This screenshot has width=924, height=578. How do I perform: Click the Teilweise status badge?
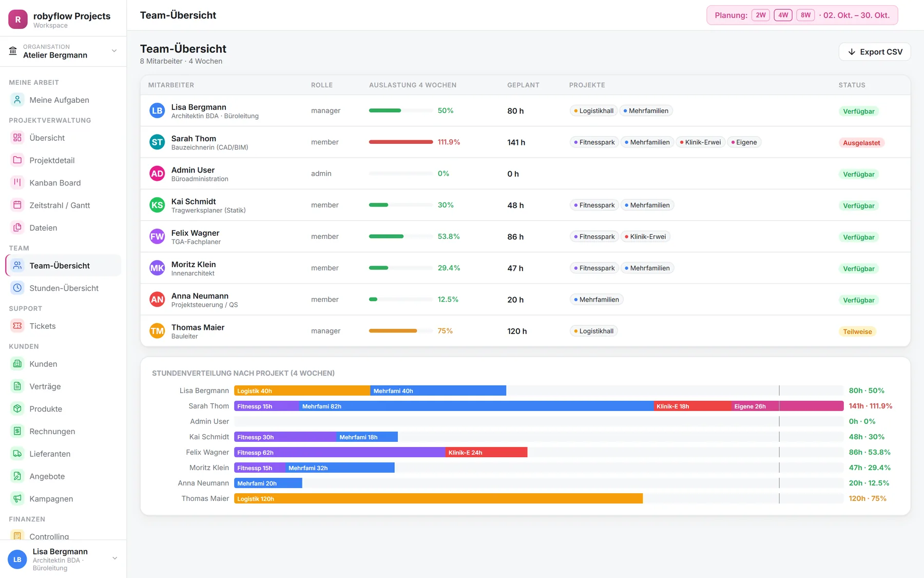tap(857, 331)
